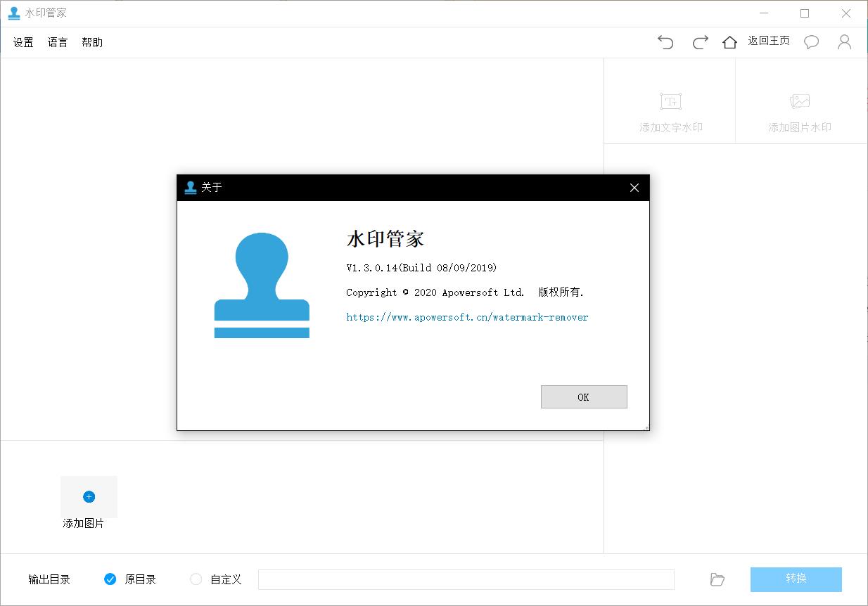Select the 自定义 radio option
The image size is (868, 606).
tap(196, 579)
